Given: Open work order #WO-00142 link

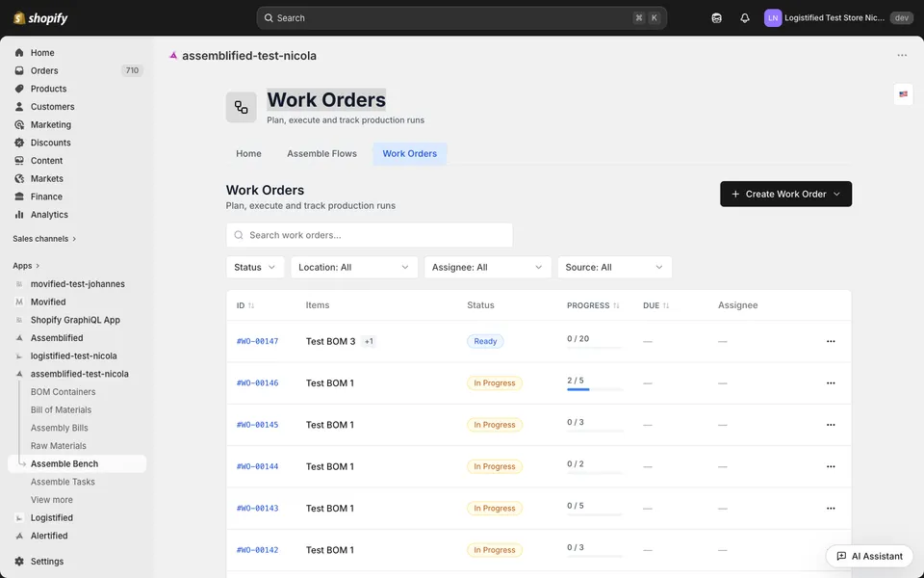Looking at the screenshot, I should coord(258,550).
